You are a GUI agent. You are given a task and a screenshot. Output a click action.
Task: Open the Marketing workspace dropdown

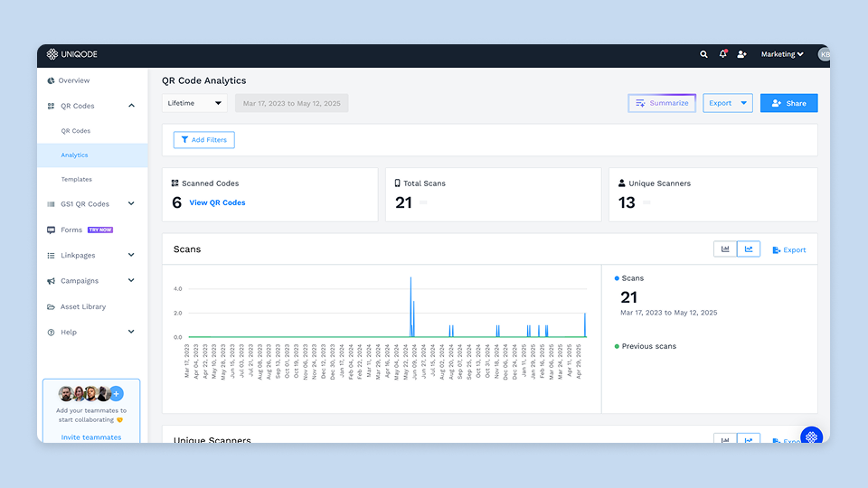pos(781,54)
